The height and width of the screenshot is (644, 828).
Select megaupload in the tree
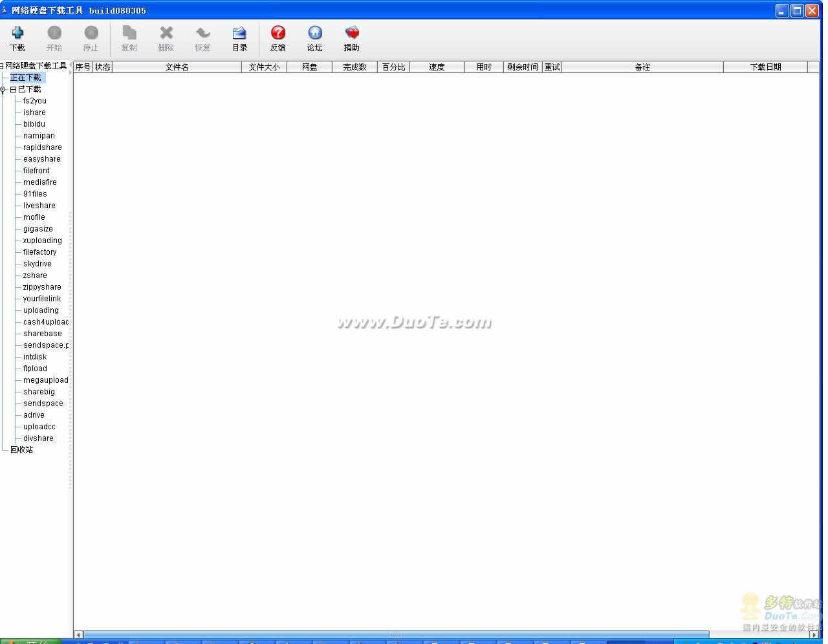(x=46, y=380)
